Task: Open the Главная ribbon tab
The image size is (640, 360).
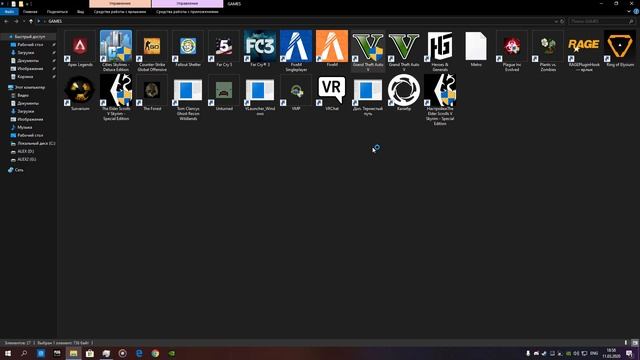Action: [30, 12]
